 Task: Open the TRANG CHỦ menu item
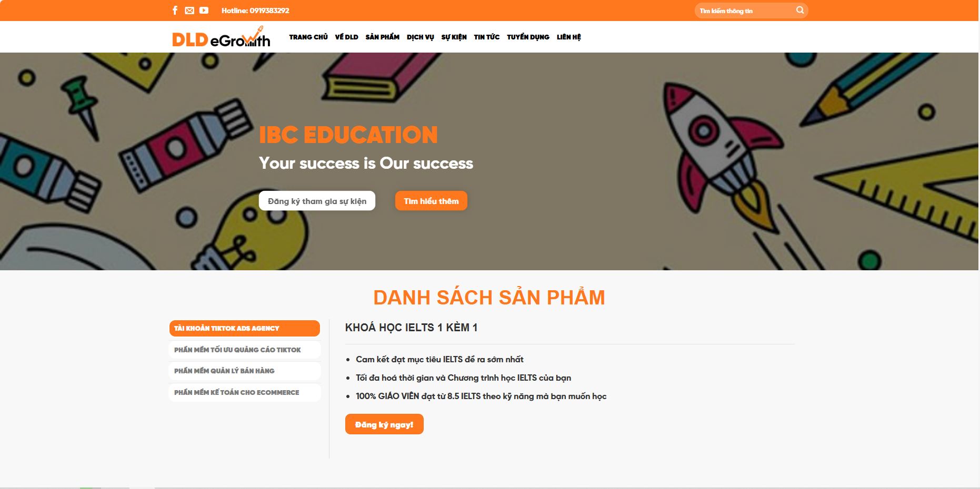[308, 37]
